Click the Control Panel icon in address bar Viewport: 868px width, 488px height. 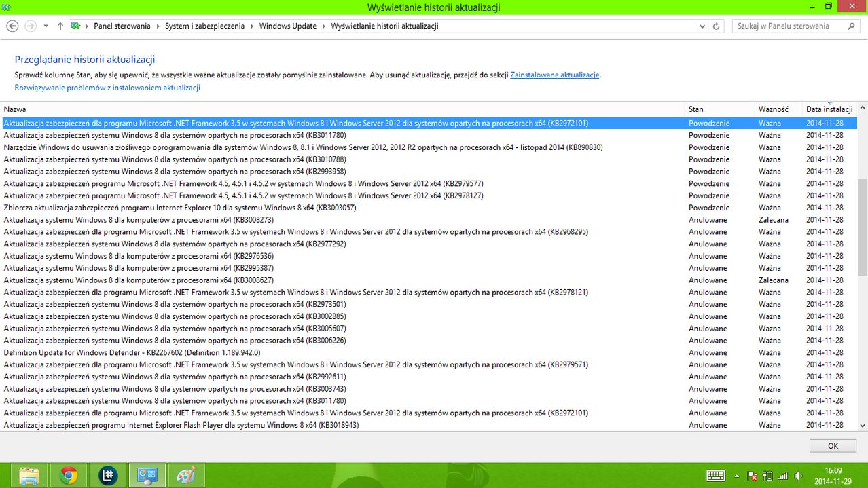75,26
